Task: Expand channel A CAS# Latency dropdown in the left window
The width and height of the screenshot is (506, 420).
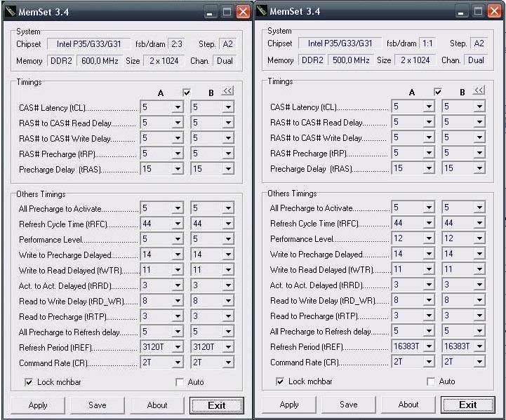Action: tap(178, 108)
